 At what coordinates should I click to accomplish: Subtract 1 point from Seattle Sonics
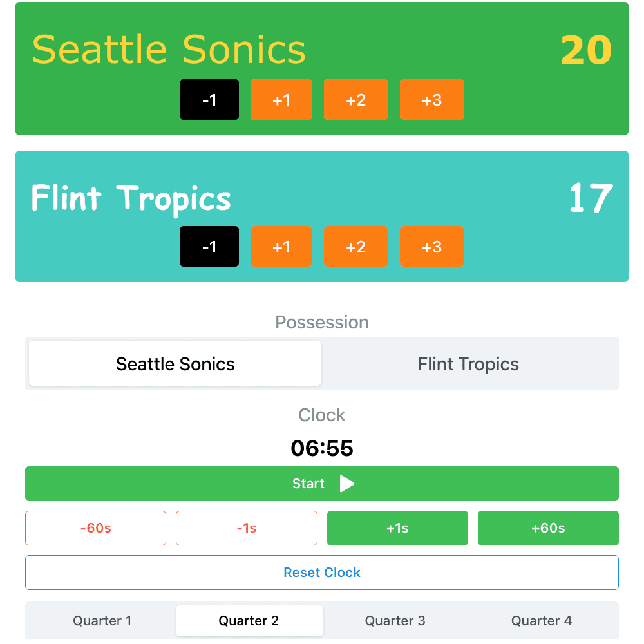click(x=209, y=100)
